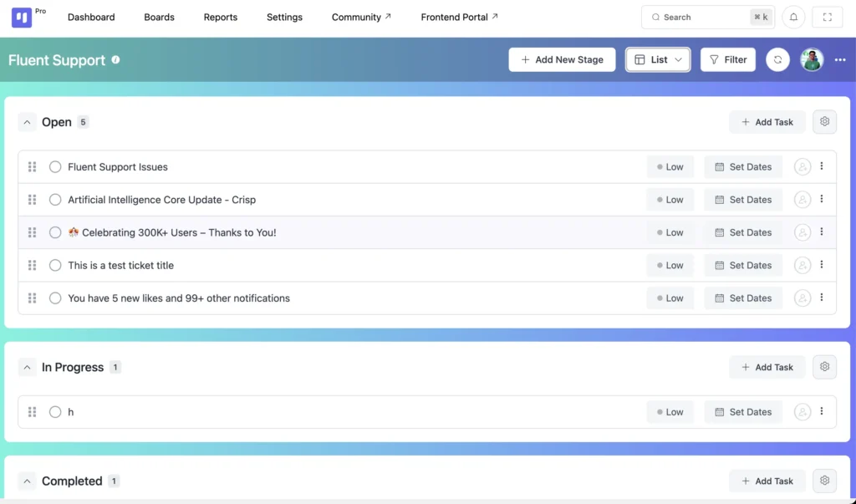Go to Dashboard menu
856x504 pixels.
click(91, 17)
